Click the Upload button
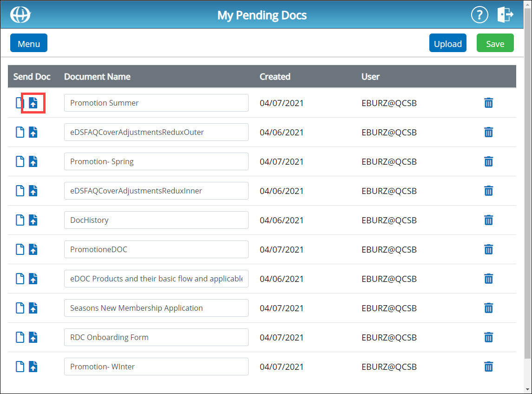Image resolution: width=532 pixels, height=394 pixels. pyautogui.click(x=447, y=43)
